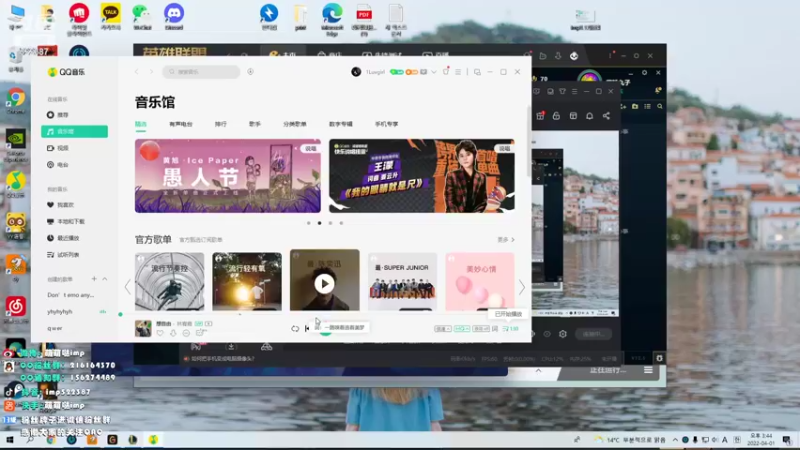Click lock icon in dark window toolbar
This screenshot has height=450, width=800.
pos(556,116)
